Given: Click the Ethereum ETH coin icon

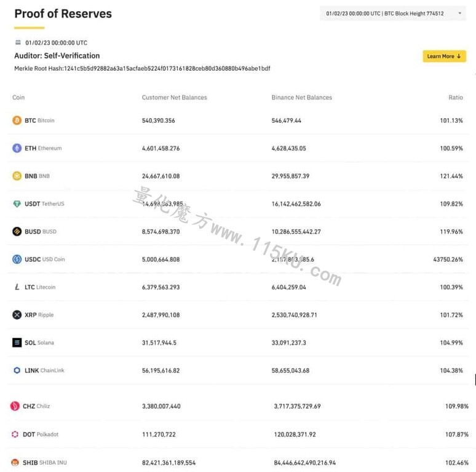Looking at the screenshot, I should [x=17, y=148].
